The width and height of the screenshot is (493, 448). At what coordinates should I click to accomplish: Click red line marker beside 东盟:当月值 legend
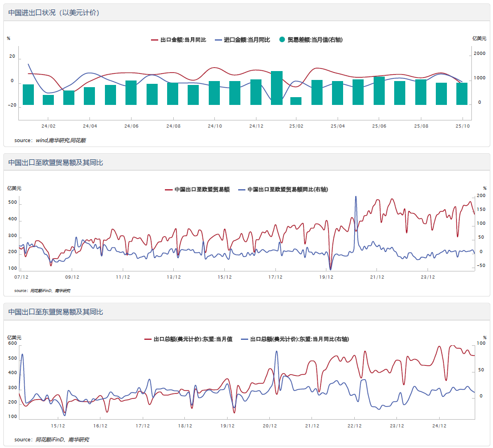click(148, 339)
